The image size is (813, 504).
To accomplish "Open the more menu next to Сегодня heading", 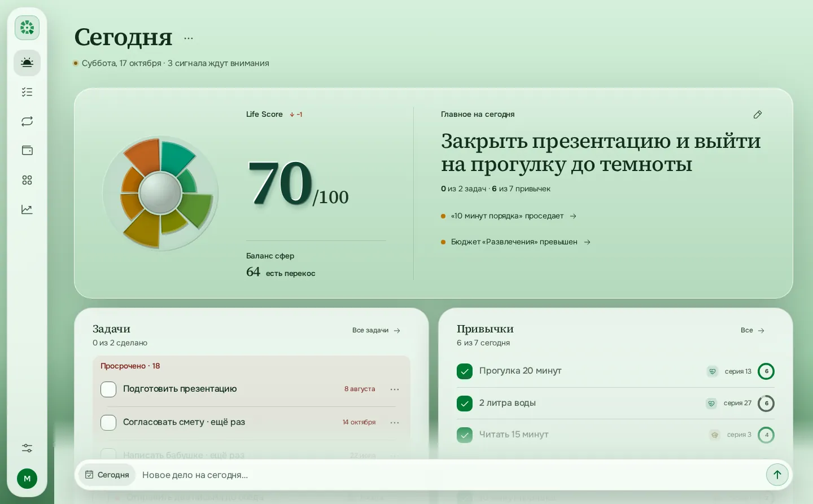I will [189, 38].
